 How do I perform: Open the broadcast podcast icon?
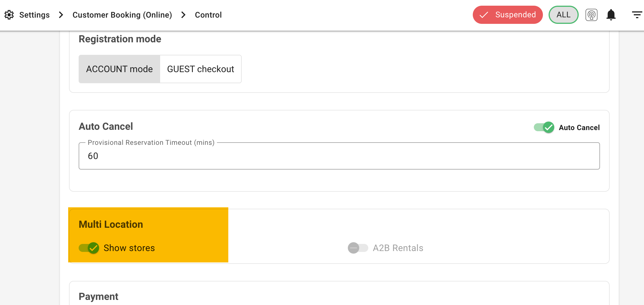click(591, 15)
